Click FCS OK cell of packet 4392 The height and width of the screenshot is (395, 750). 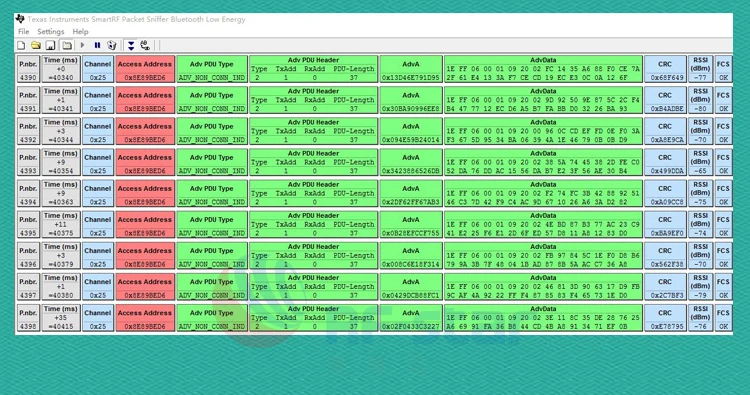tap(723, 131)
